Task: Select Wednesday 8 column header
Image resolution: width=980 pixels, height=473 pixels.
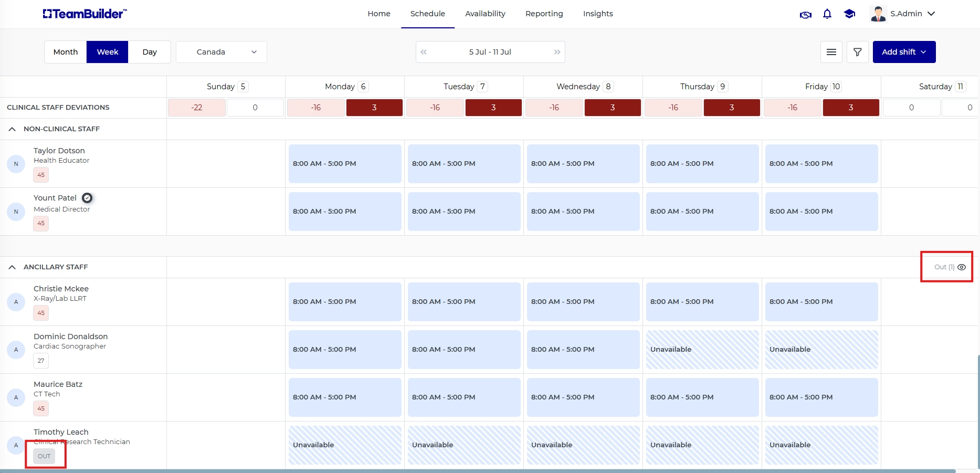Action: click(x=583, y=87)
